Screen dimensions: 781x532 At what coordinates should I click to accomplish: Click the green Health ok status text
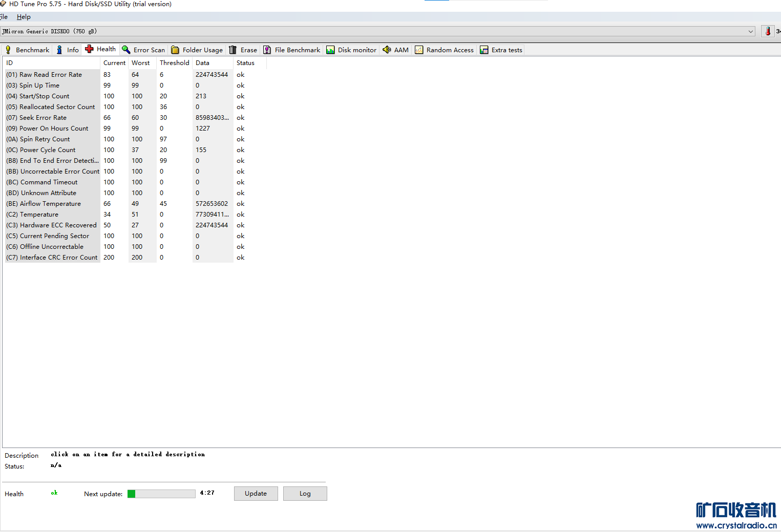coord(54,493)
